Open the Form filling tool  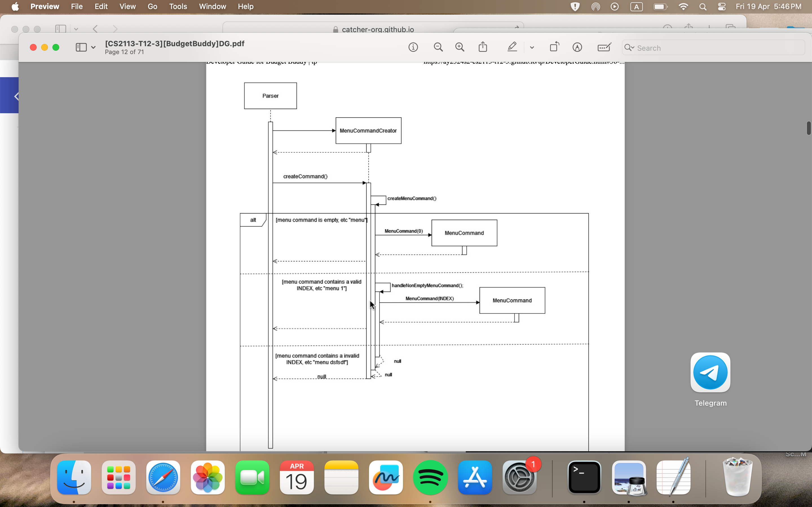[604, 47]
